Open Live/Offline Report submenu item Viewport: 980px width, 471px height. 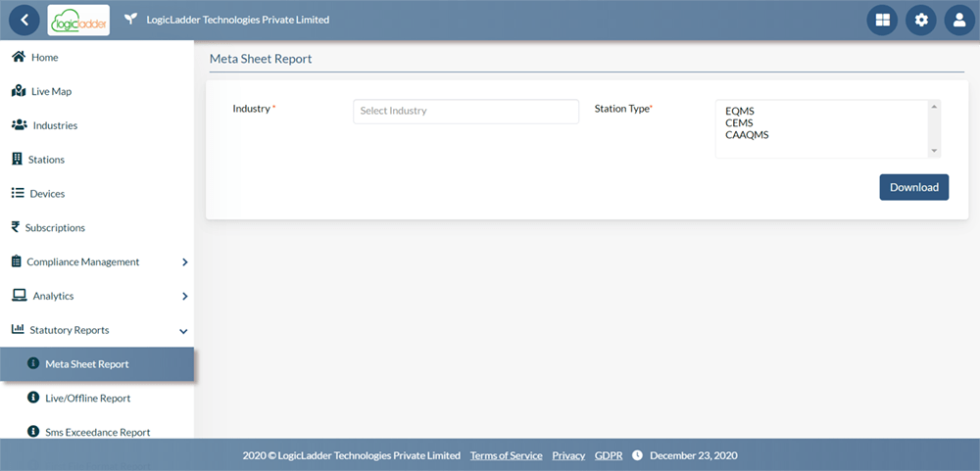pyautogui.click(x=97, y=398)
